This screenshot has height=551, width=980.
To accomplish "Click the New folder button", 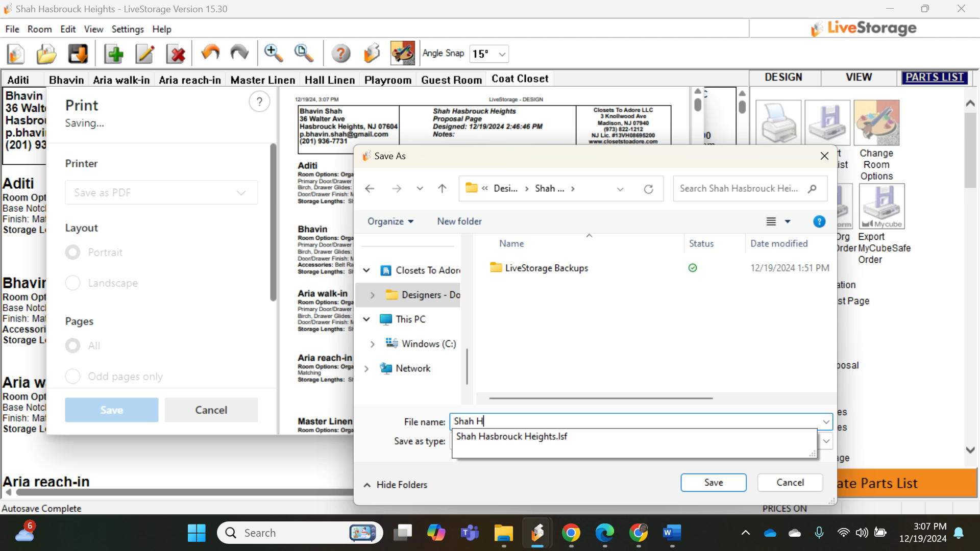I will coord(459,221).
